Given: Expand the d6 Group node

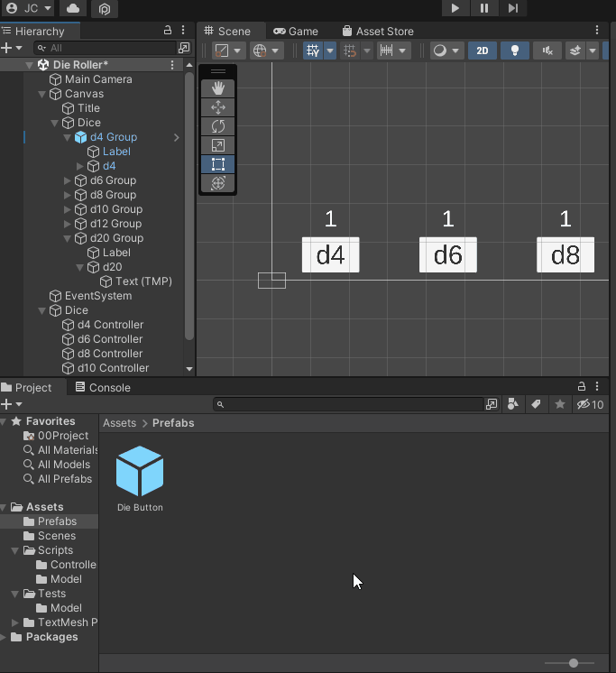Looking at the screenshot, I should [x=67, y=180].
